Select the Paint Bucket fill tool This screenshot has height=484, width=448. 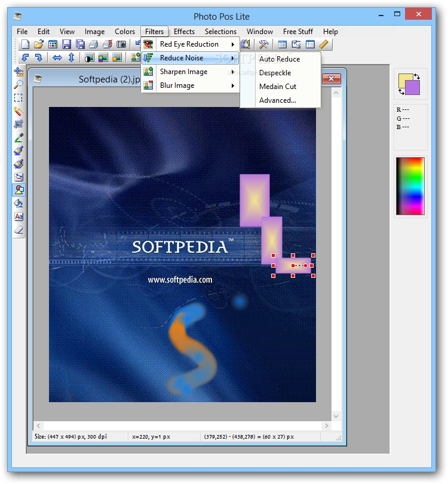19,203
